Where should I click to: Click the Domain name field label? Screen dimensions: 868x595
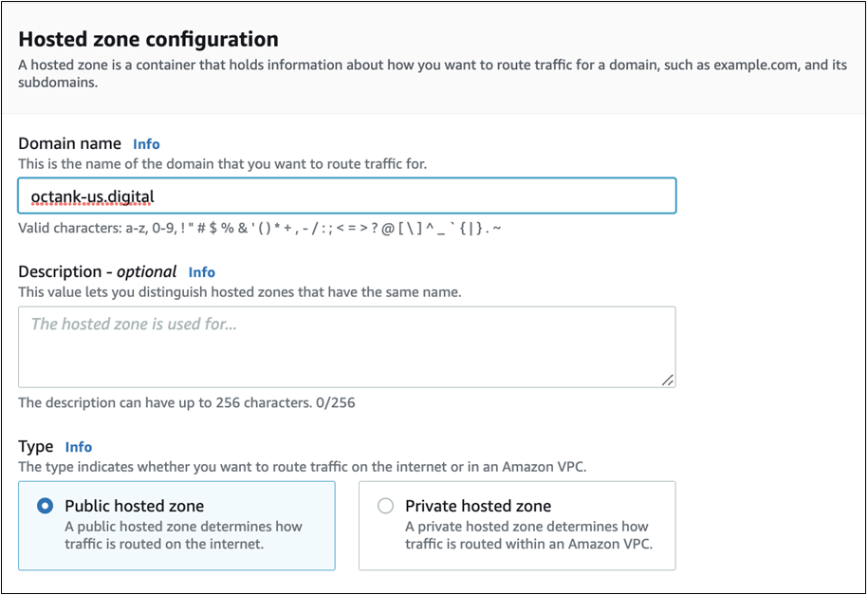pyautogui.click(x=70, y=143)
